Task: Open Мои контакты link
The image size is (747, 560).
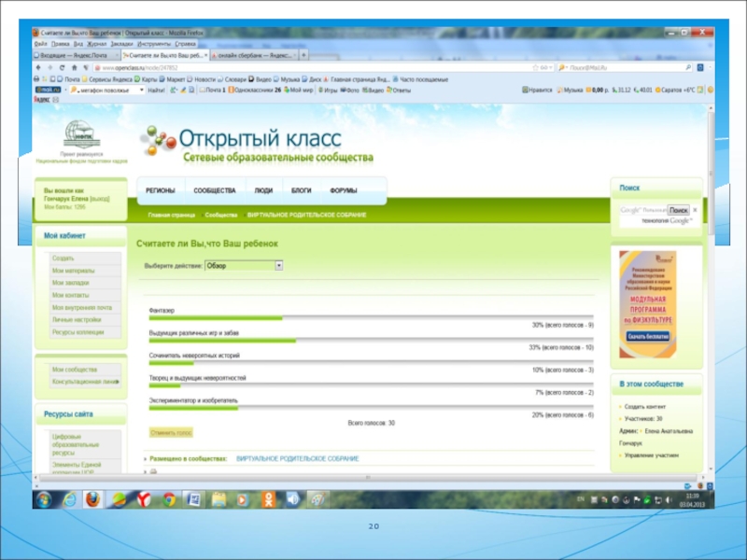Action: (71, 295)
